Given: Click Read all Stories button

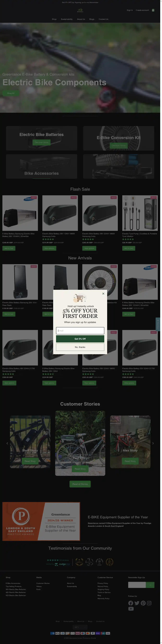Looking at the screenshot, I should pyautogui.click(x=80, y=484).
